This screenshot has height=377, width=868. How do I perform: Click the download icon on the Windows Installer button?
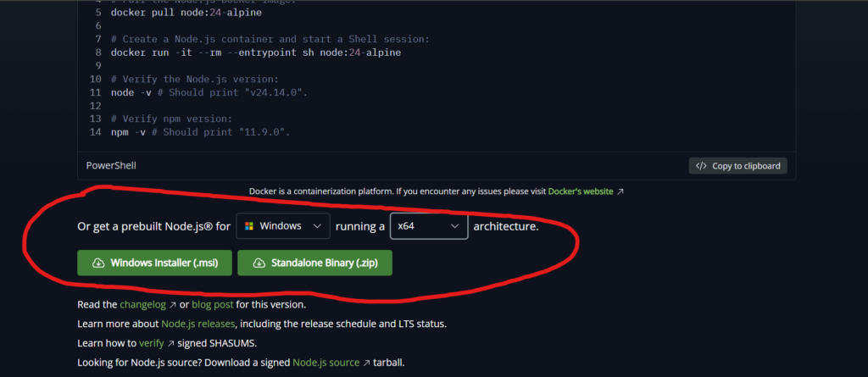97,263
